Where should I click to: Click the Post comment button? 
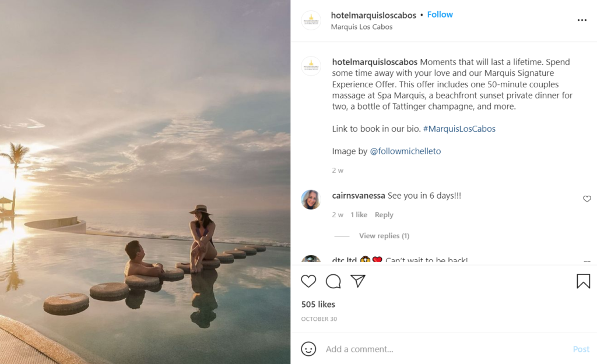pos(581,349)
